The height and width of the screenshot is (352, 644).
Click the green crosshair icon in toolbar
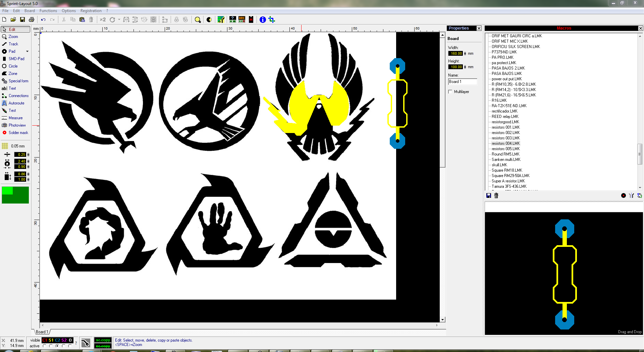[x=272, y=19]
